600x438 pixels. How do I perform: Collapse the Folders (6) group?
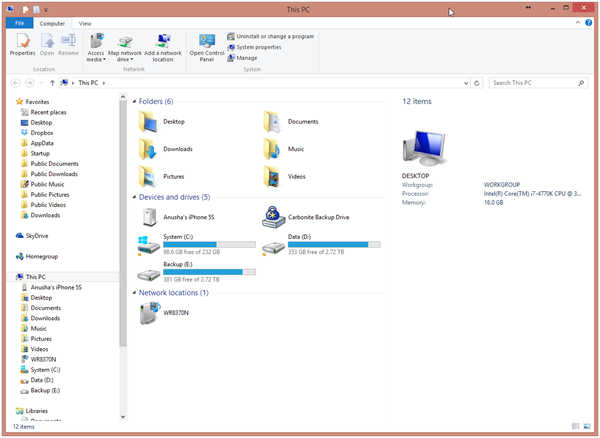(x=135, y=102)
